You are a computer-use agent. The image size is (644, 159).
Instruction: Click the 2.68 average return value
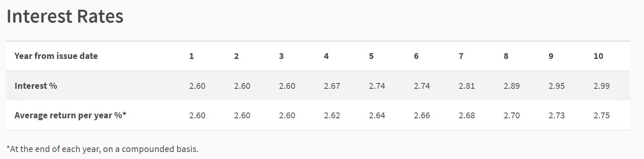pos(467,116)
